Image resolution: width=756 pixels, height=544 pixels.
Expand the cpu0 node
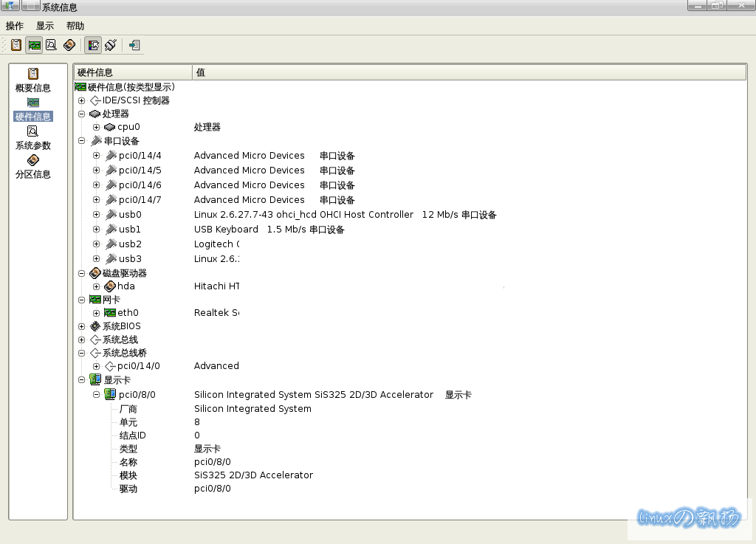[96, 128]
